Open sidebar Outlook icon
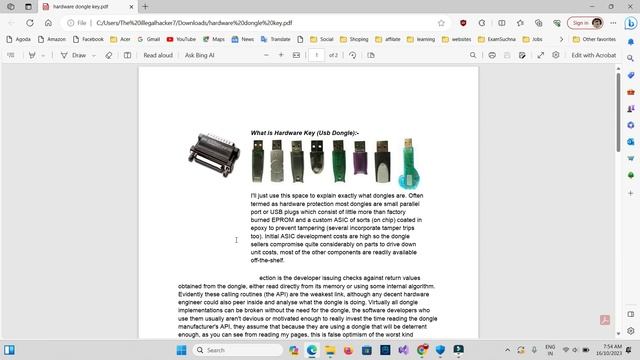The image size is (640, 360). tap(631, 142)
